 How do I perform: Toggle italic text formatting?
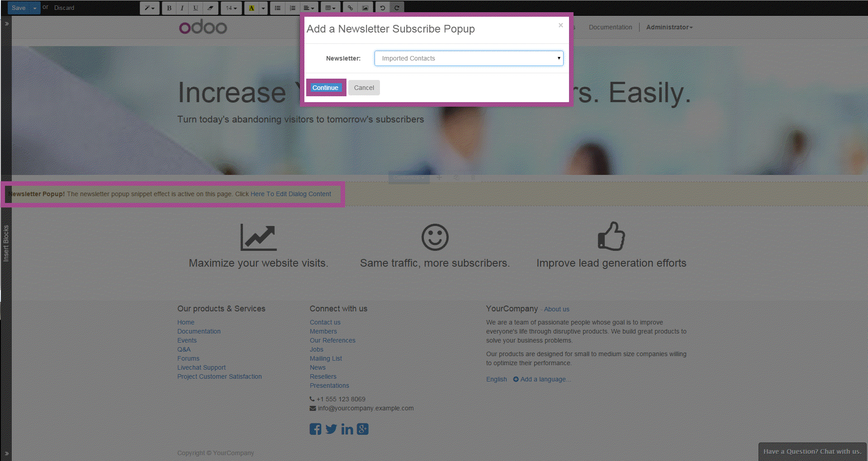pyautogui.click(x=182, y=8)
